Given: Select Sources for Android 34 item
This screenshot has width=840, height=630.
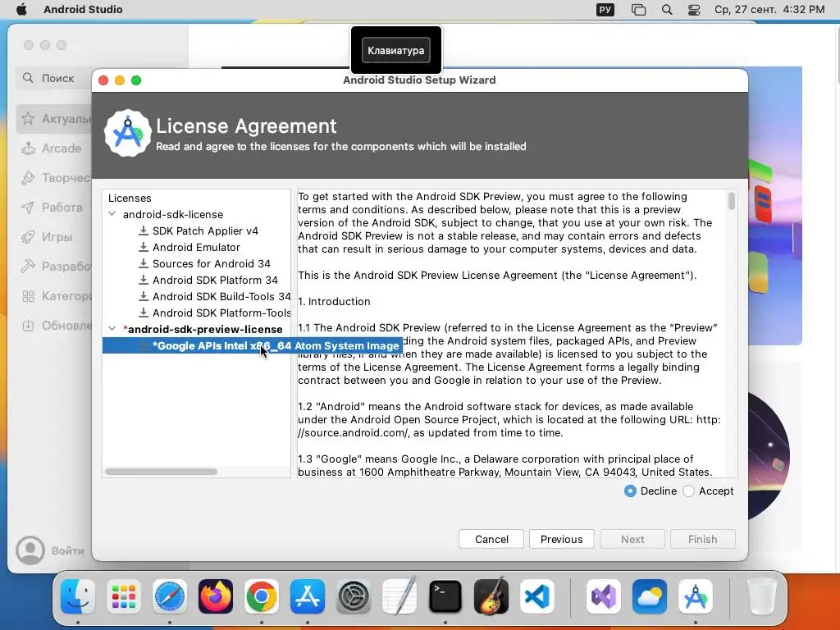Looking at the screenshot, I should coord(211,263).
